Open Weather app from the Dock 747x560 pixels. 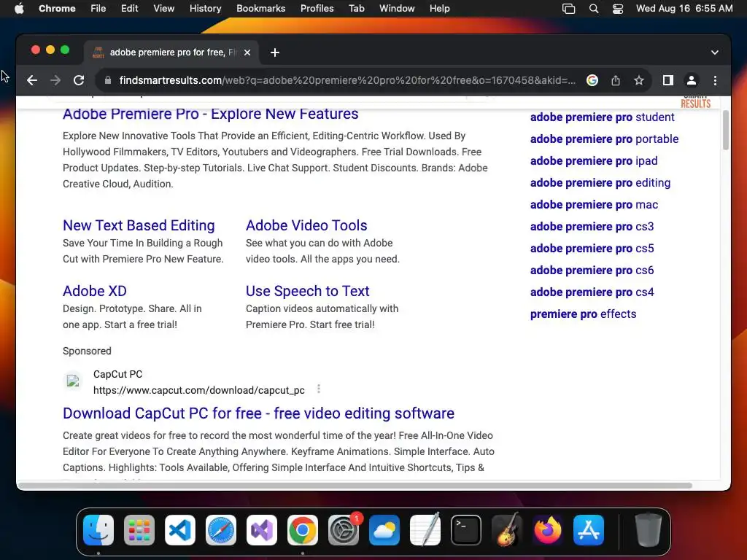(x=384, y=530)
